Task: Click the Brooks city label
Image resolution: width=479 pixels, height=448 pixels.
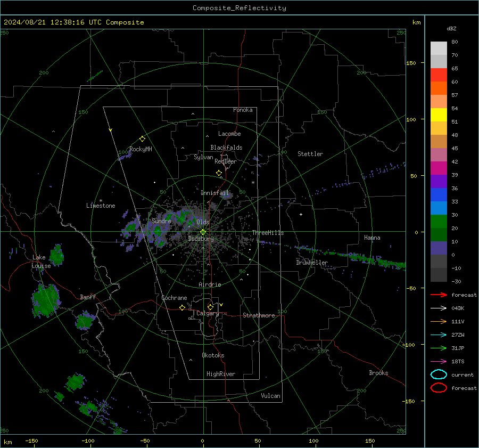Action: 378,373
